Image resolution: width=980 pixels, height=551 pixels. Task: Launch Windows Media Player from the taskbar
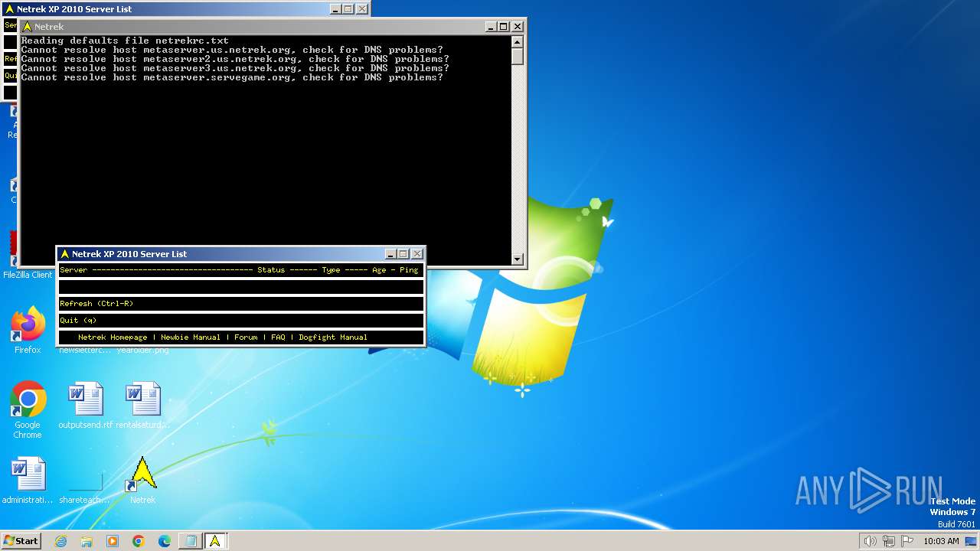click(113, 541)
